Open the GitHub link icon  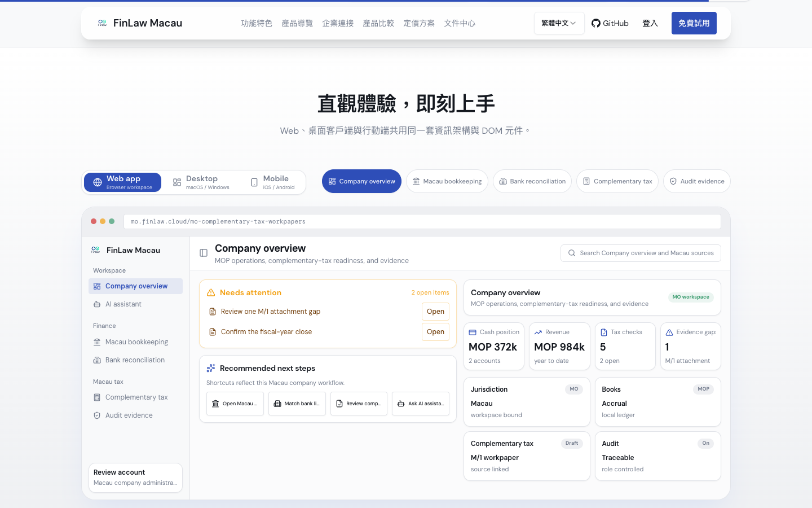click(596, 23)
